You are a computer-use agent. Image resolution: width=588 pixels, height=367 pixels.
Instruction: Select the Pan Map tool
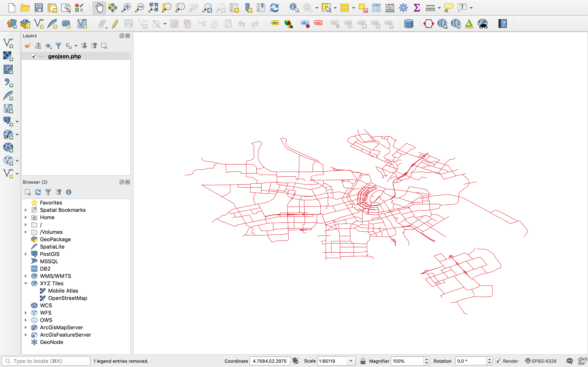[x=99, y=8]
